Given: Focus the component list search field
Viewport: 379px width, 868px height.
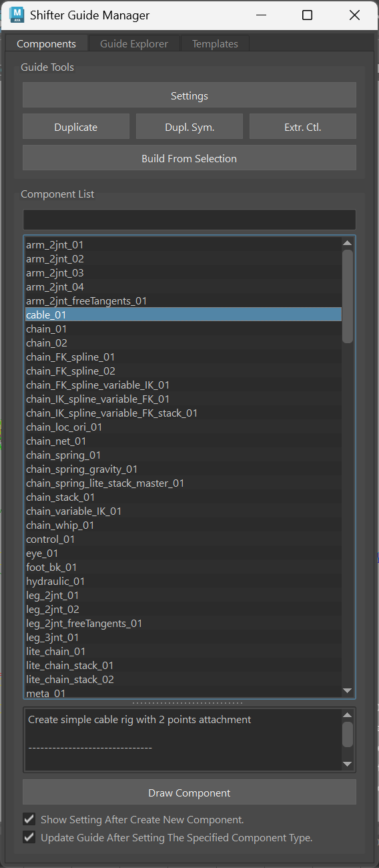Looking at the screenshot, I should coord(190,220).
